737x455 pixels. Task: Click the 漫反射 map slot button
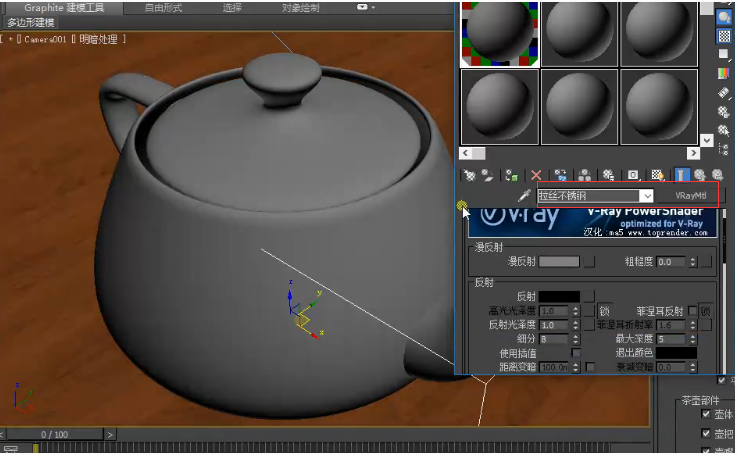click(x=589, y=262)
